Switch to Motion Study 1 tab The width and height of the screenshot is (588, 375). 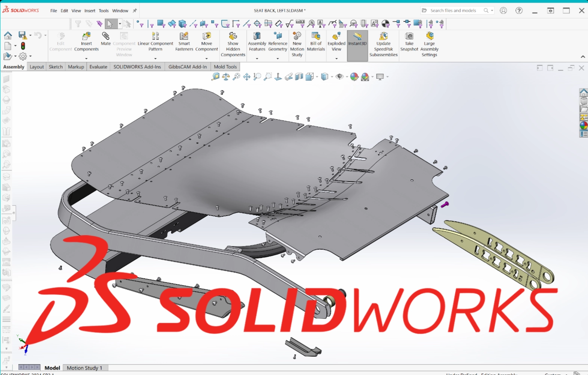pos(84,368)
